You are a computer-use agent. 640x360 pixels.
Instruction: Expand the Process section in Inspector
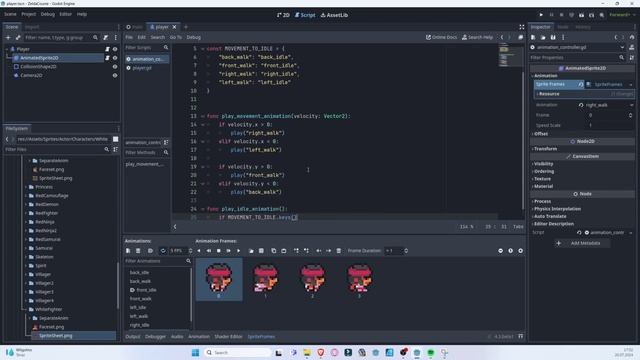coord(542,201)
